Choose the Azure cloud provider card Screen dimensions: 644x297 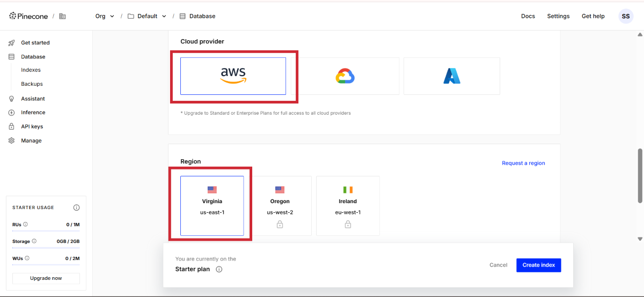coord(451,76)
